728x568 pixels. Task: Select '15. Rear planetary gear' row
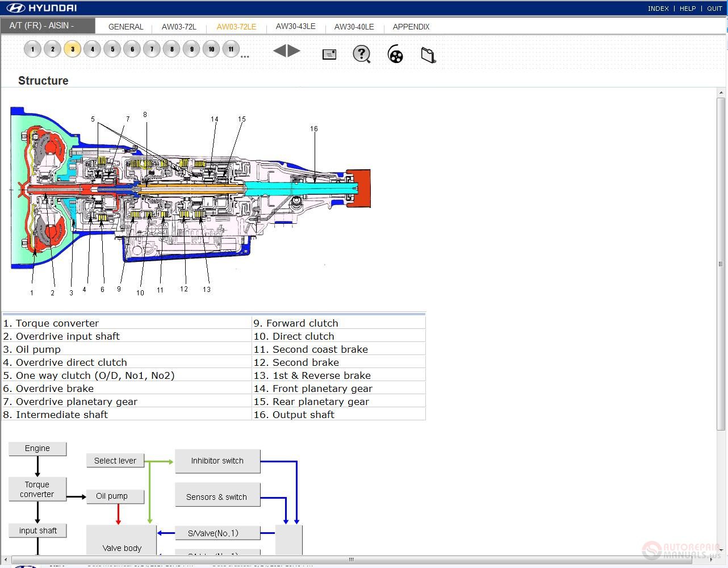pos(338,401)
